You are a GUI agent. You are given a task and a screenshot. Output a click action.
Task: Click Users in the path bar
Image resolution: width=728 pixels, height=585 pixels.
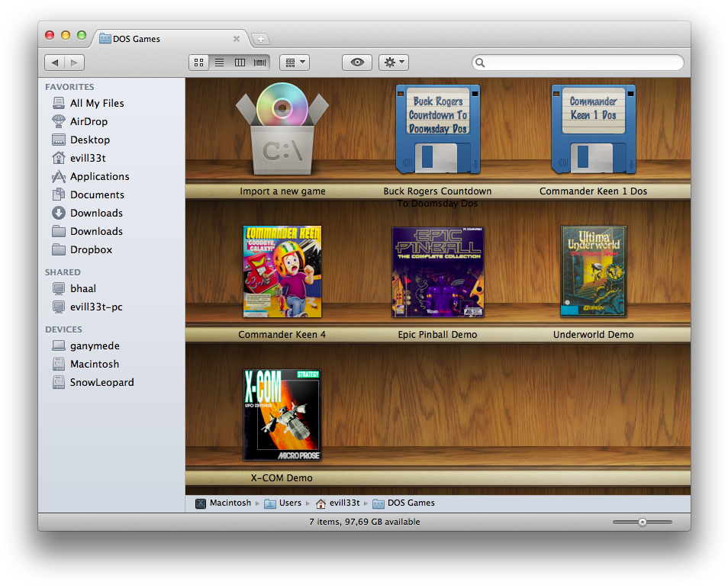(x=283, y=503)
